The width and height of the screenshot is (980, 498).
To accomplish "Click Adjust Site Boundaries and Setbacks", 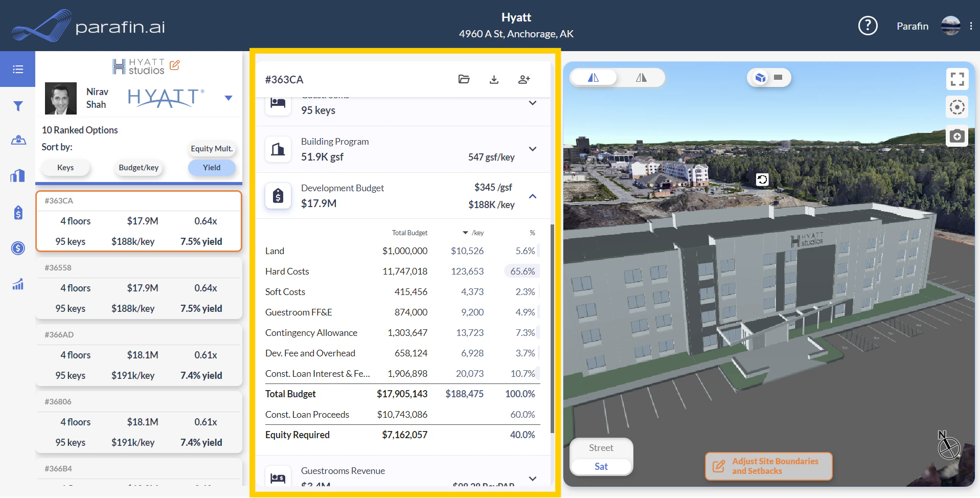I will [768, 466].
